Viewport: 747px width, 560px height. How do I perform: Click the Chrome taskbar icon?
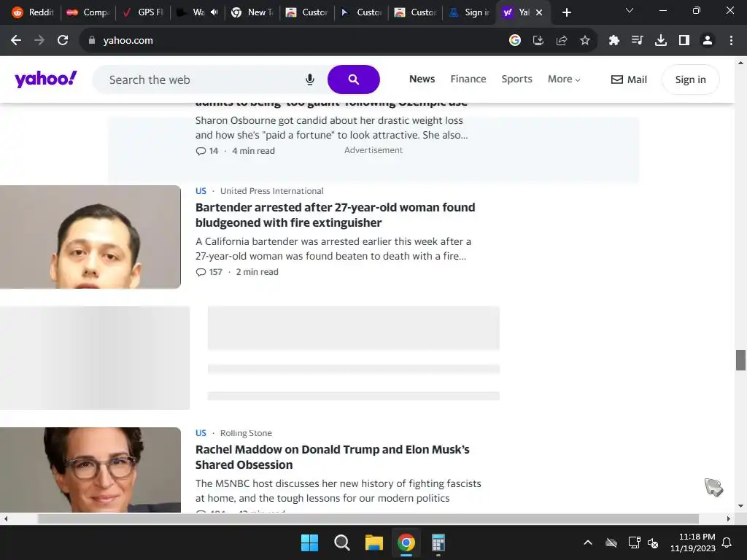click(406, 542)
